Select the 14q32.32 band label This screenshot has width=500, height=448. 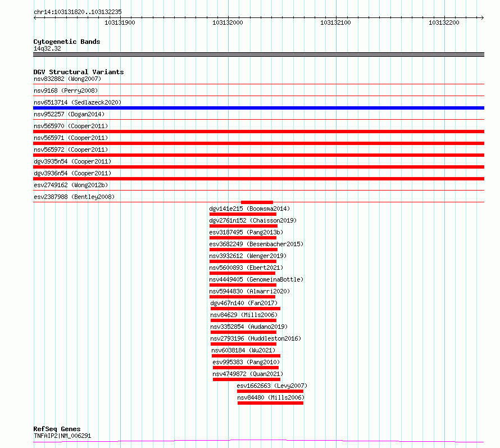click(47, 48)
